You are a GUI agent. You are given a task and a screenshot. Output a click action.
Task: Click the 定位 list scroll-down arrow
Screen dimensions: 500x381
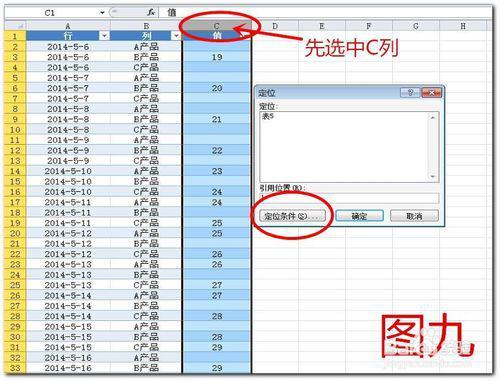pos(433,176)
